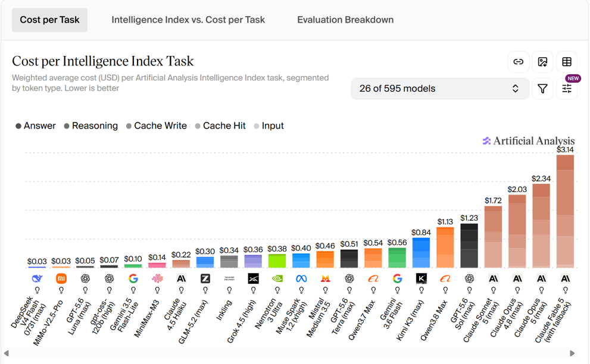Open the Evaluation Breakdown tab
590x364 pixels.
click(x=345, y=20)
